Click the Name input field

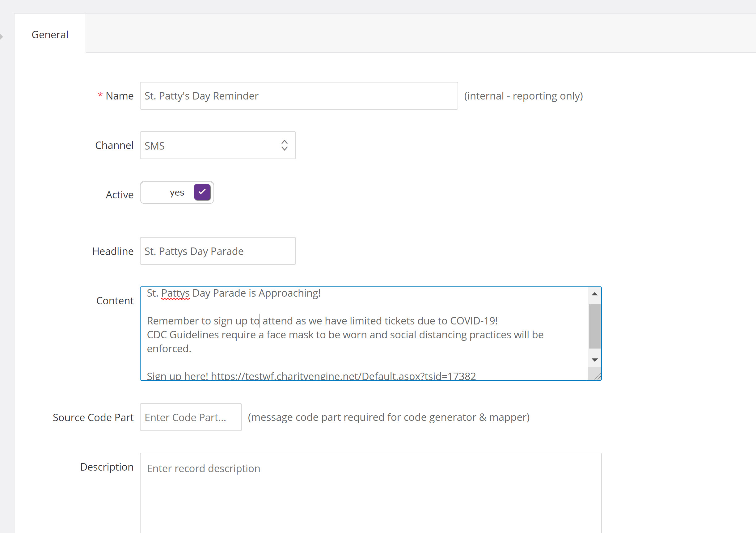(299, 96)
